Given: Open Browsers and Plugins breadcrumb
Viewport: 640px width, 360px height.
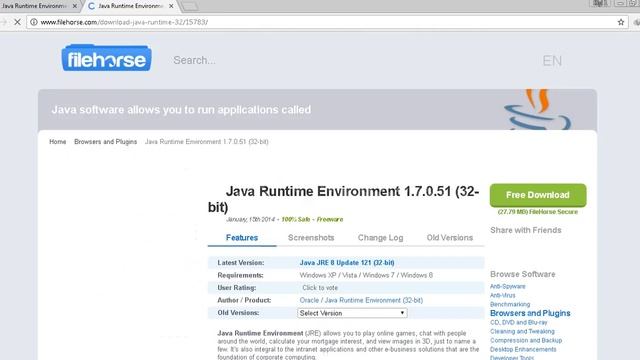Looking at the screenshot, I should point(105,142).
